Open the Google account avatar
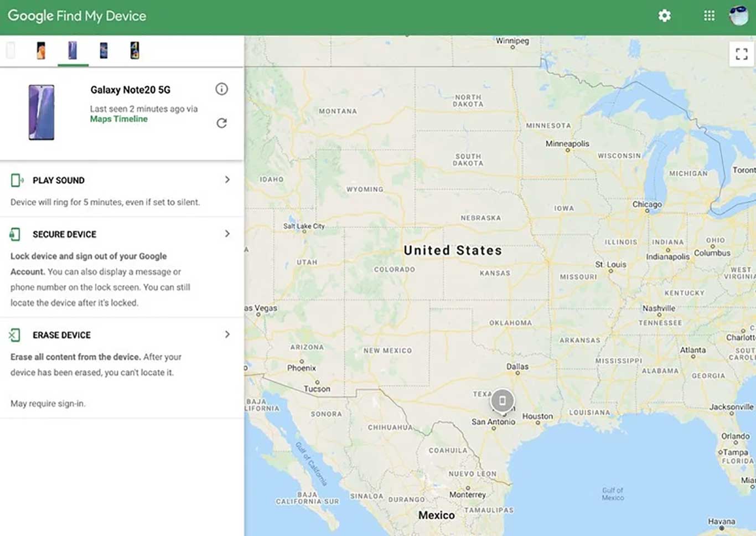The width and height of the screenshot is (756, 536). (x=739, y=16)
